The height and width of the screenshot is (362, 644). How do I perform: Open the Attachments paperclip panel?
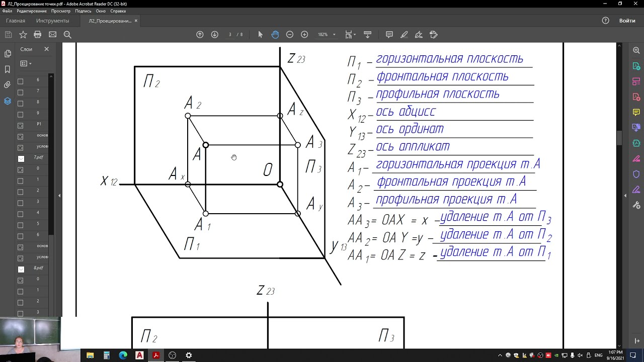pos(8,85)
